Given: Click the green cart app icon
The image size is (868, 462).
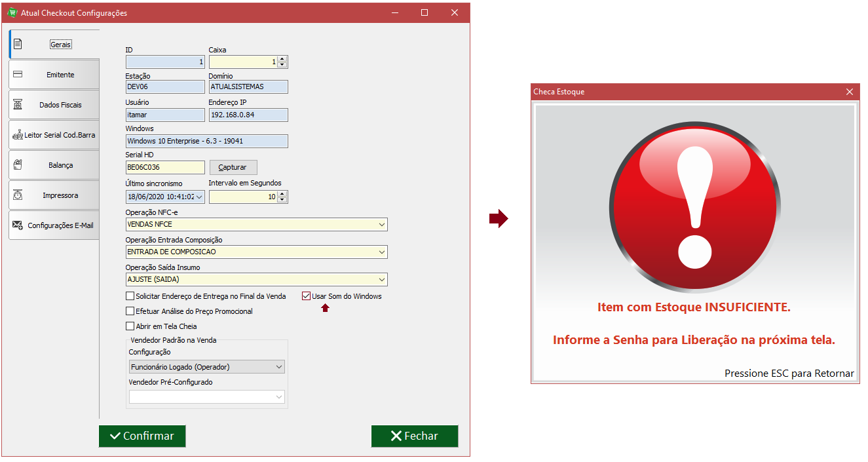Looking at the screenshot, I should [x=12, y=12].
